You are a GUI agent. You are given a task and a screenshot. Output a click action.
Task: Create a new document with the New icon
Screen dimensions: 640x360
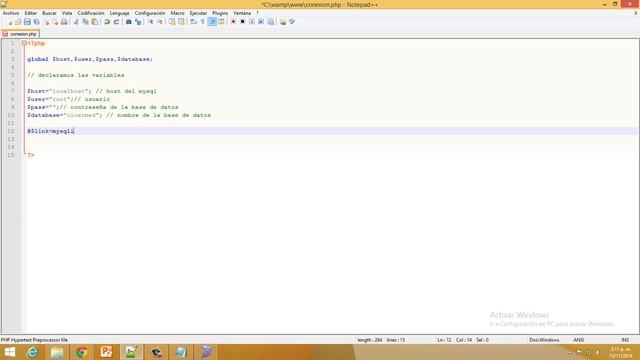[9, 22]
